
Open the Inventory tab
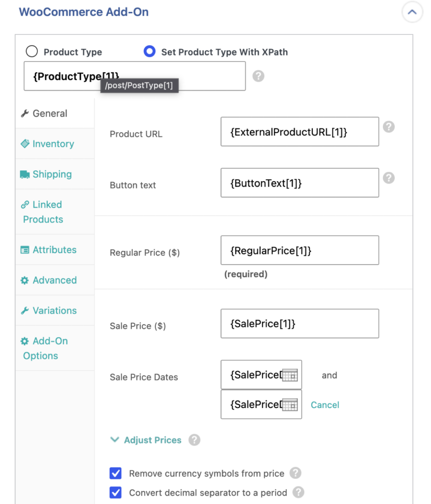pyautogui.click(x=55, y=144)
